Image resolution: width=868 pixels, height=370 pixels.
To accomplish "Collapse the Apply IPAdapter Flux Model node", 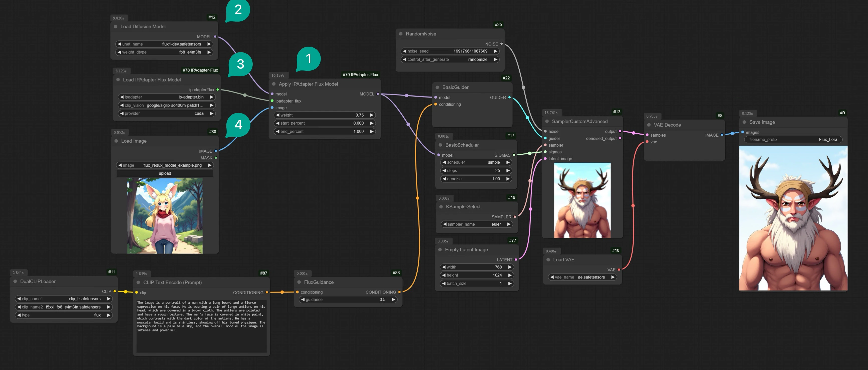I will (x=274, y=84).
